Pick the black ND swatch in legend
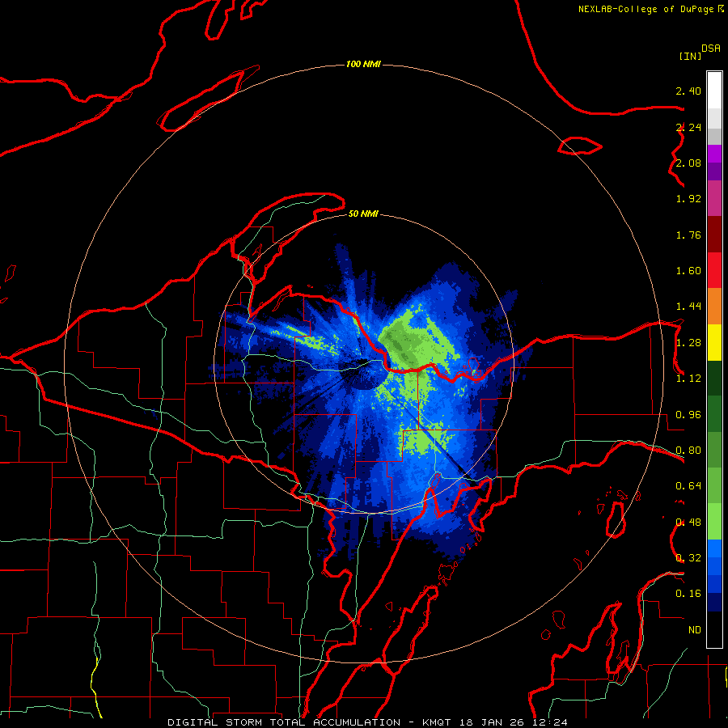The image size is (728, 728). pos(714,629)
